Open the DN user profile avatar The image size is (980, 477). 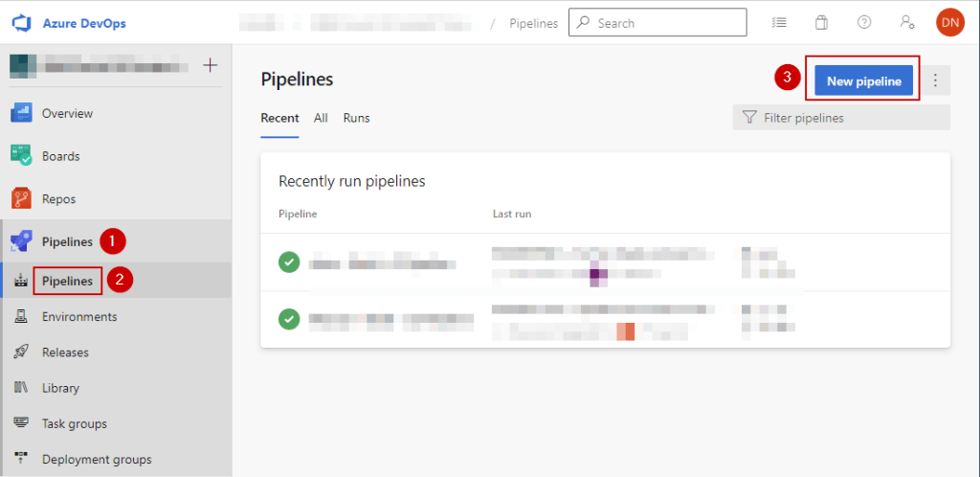coord(949,22)
